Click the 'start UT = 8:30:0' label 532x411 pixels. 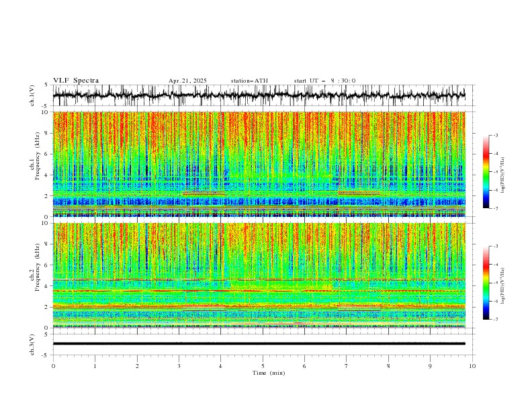(x=324, y=81)
